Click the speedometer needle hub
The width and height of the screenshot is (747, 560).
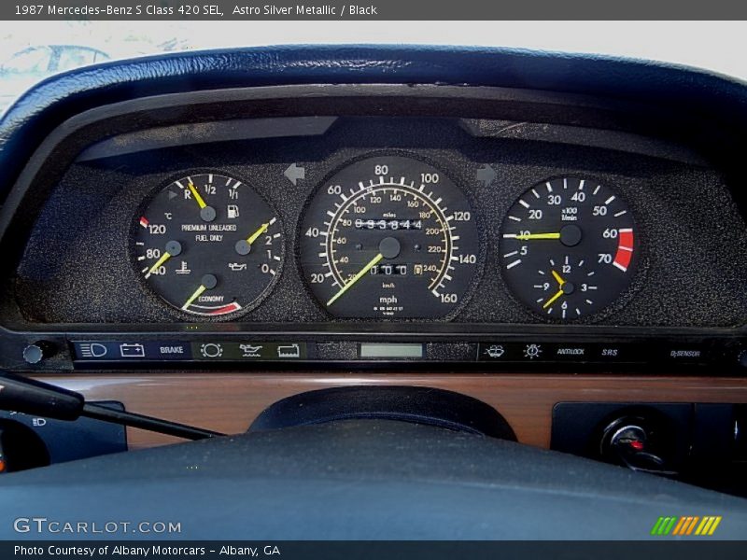(389, 247)
